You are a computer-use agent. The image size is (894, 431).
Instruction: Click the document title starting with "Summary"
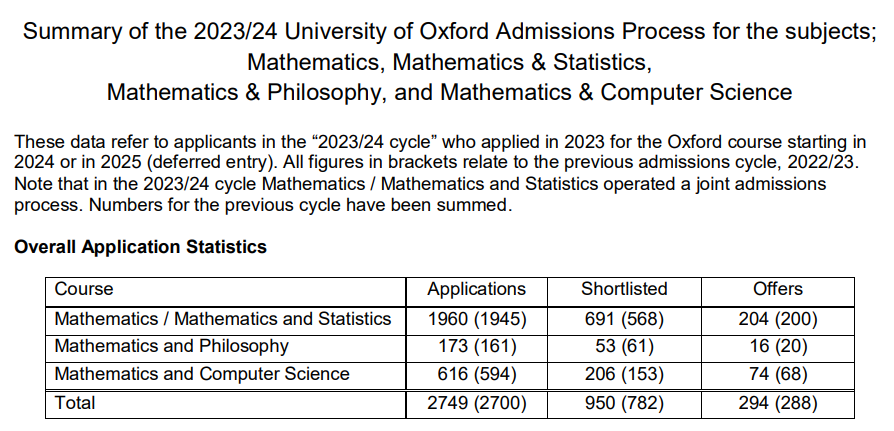click(449, 62)
